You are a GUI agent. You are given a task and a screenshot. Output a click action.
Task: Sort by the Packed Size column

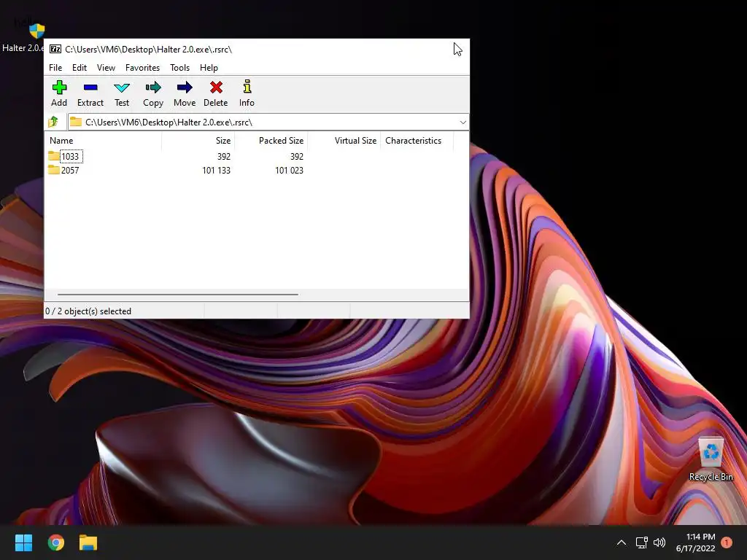coord(271,141)
